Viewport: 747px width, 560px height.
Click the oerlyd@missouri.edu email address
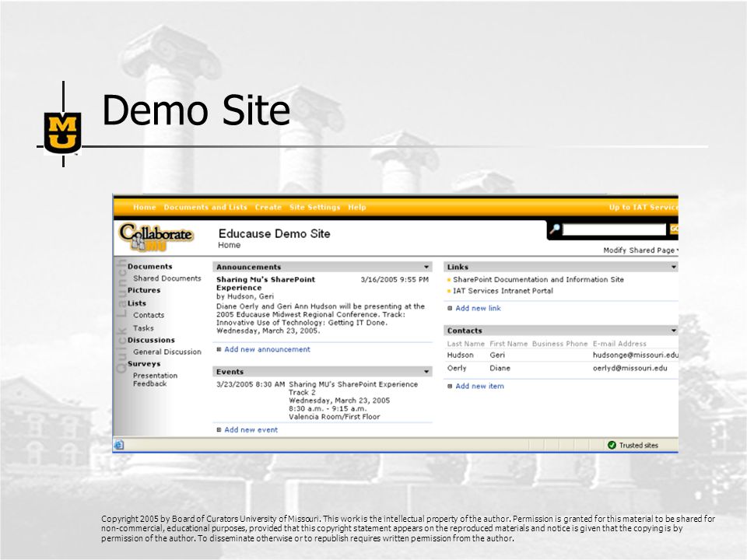(x=630, y=368)
